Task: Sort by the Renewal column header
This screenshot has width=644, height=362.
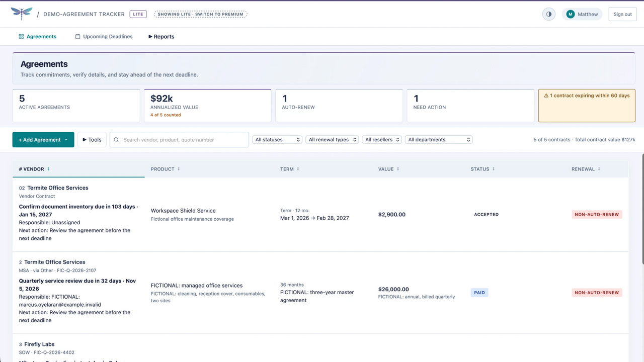Action: pos(586,169)
